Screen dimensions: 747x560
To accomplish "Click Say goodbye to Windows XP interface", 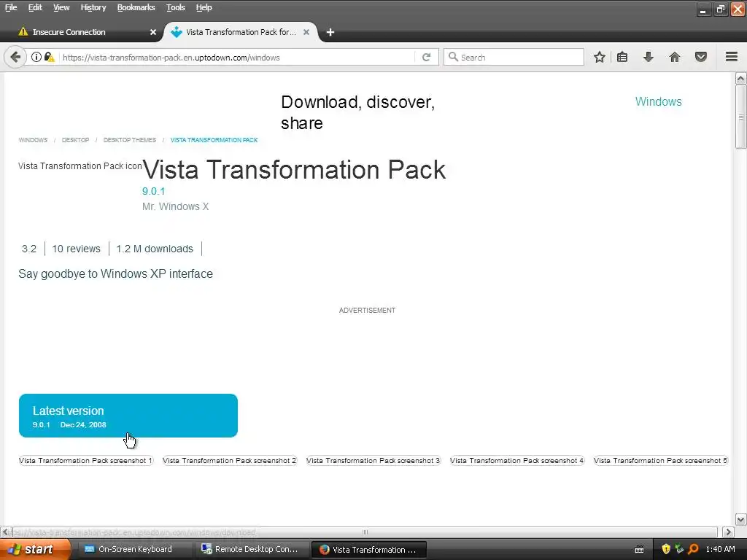I will tap(115, 274).
